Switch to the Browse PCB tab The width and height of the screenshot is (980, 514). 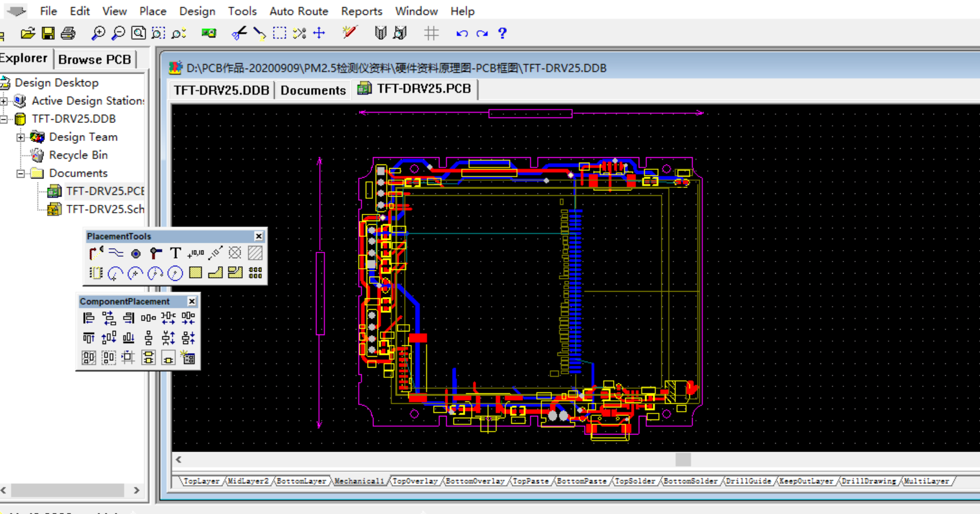[95, 59]
